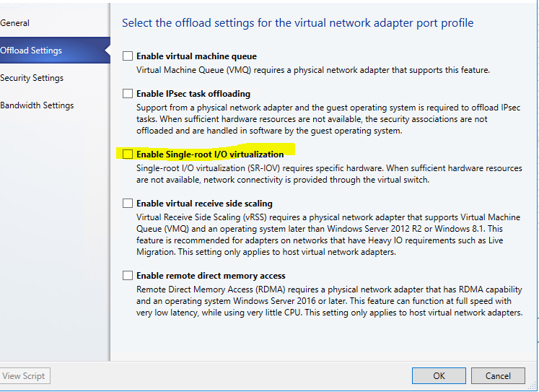
Task: Click highlighted Single-root I/O virtualization label
Action: coord(210,154)
